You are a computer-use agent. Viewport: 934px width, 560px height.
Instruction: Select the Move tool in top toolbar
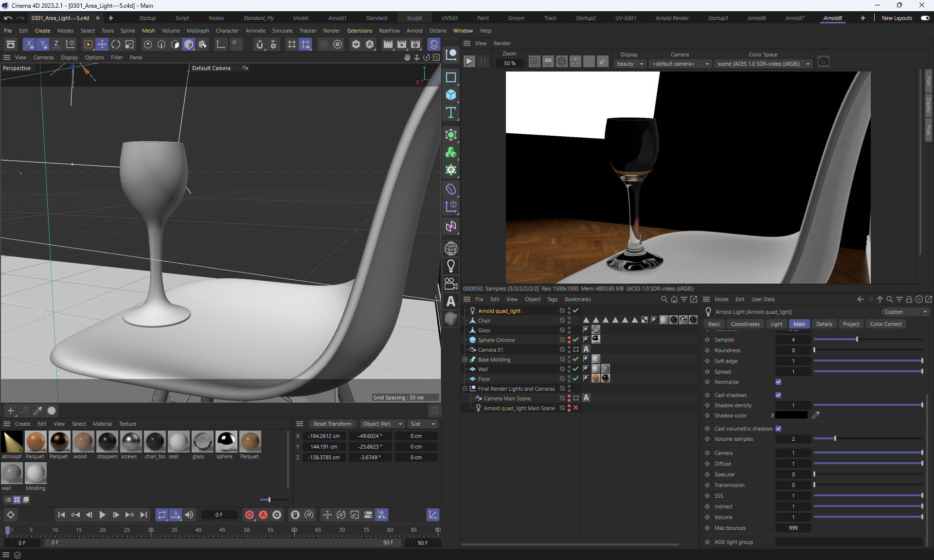pyautogui.click(x=102, y=44)
